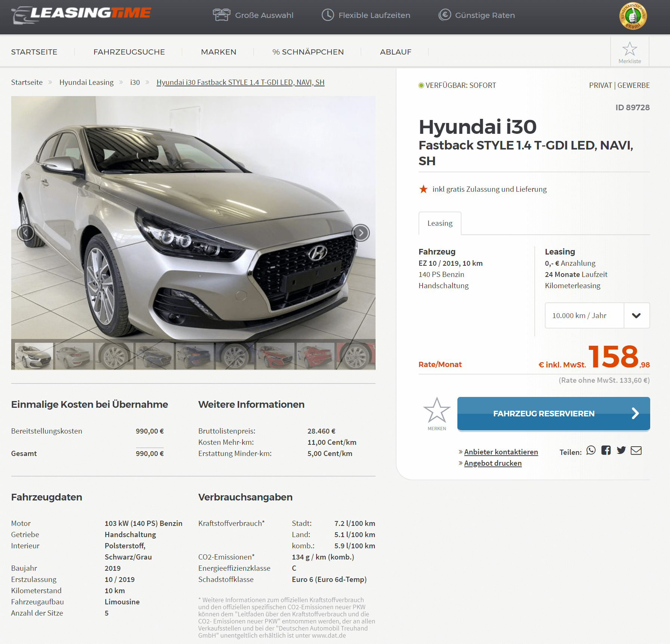The width and height of the screenshot is (670, 644).
Task: Open % SCHNÄPPCHEN menu item
Action: pyautogui.click(x=308, y=52)
